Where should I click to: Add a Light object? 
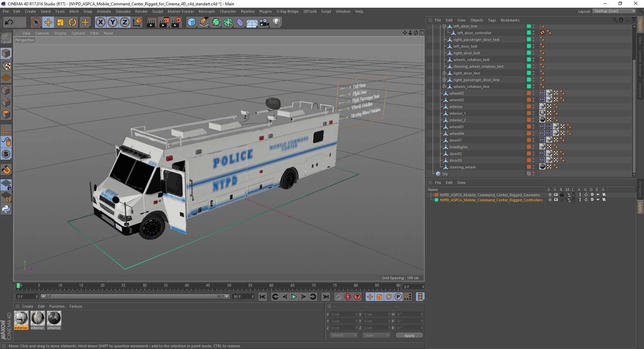coord(276,22)
